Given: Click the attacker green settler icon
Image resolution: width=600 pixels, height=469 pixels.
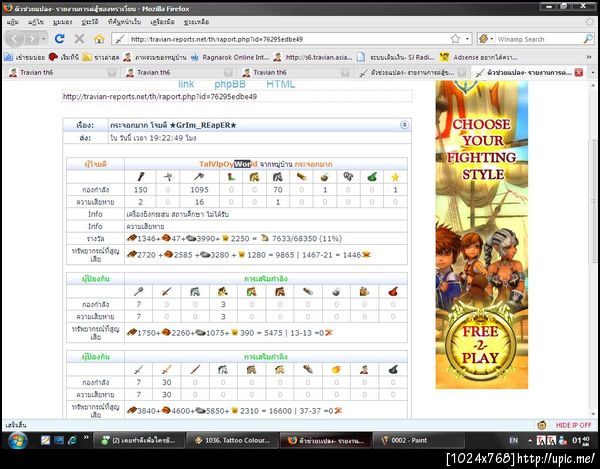Looking at the screenshot, I should pyautogui.click(x=372, y=177).
